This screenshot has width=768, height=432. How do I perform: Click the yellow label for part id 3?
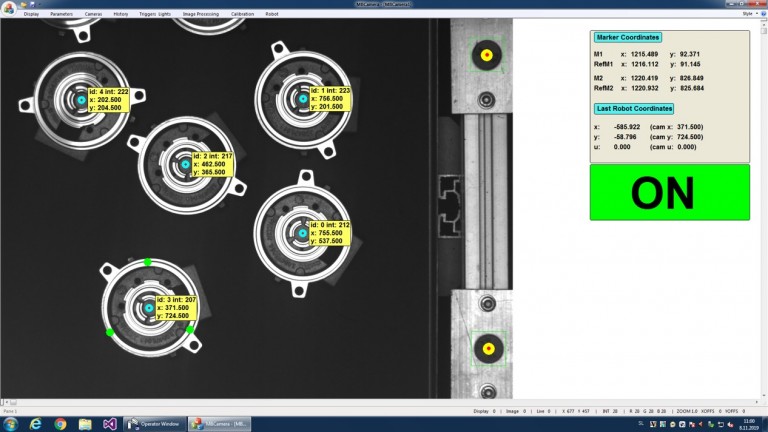coord(176,308)
